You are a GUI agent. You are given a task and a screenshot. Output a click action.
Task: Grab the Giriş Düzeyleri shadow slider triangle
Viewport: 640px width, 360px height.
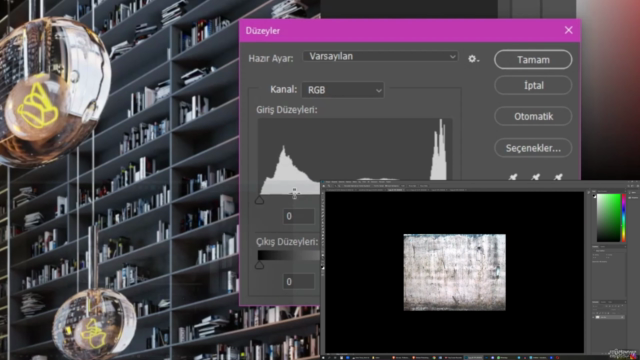260,200
